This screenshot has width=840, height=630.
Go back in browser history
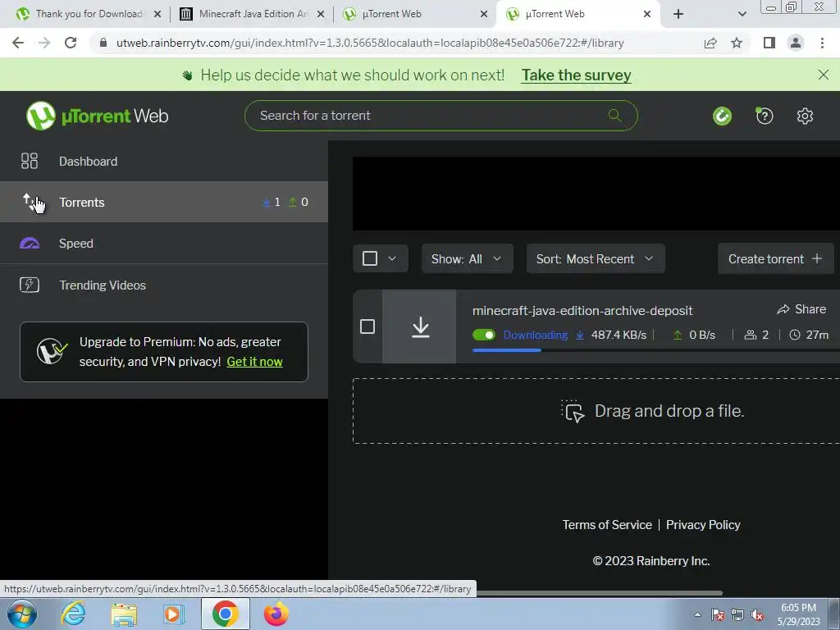click(18, 43)
